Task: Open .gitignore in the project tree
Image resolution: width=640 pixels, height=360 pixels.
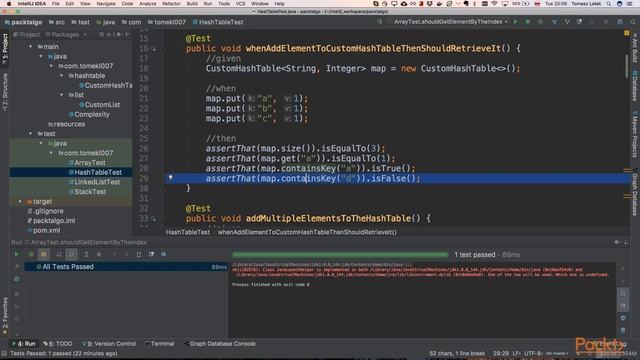Action: [x=45, y=211]
